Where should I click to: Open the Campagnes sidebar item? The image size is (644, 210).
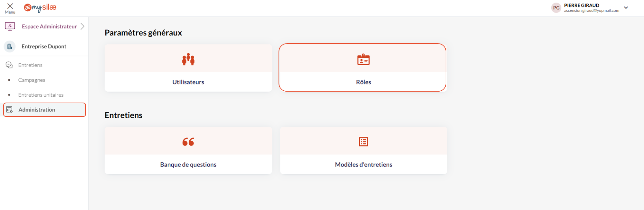click(x=32, y=80)
